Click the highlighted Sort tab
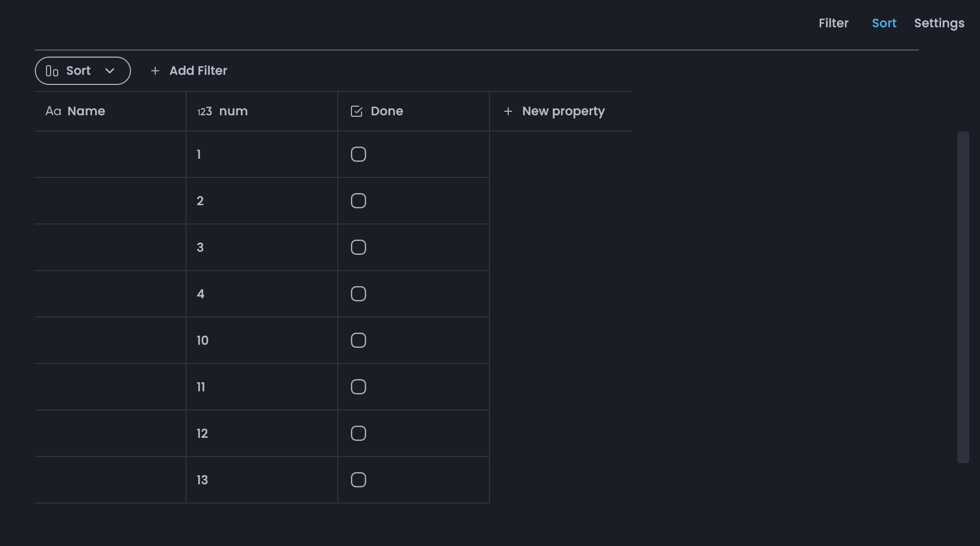Viewport: 980px width, 546px height. [x=884, y=23]
